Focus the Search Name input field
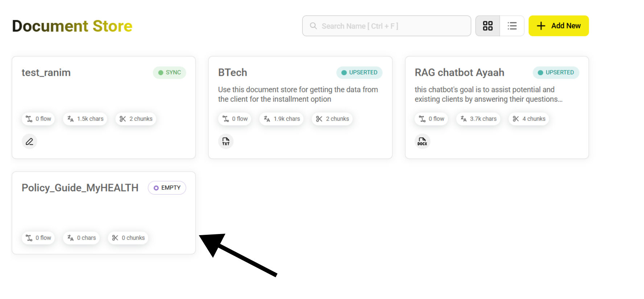644x299 pixels. click(x=392, y=26)
